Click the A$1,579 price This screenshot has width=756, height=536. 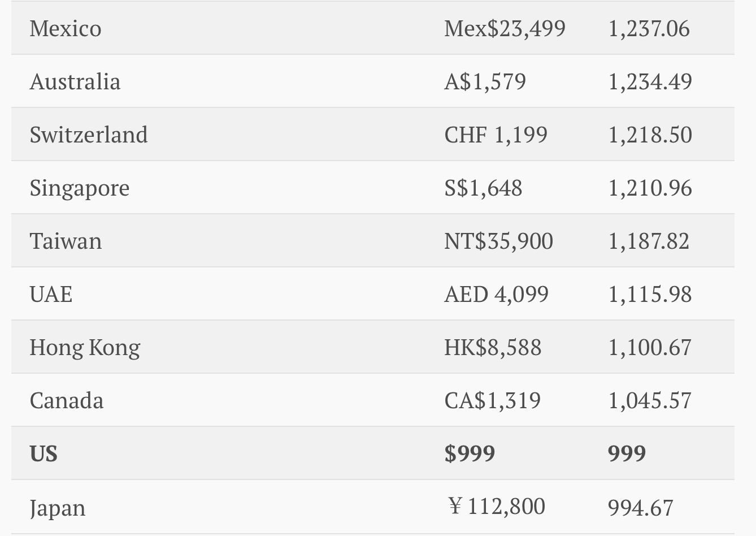point(485,81)
